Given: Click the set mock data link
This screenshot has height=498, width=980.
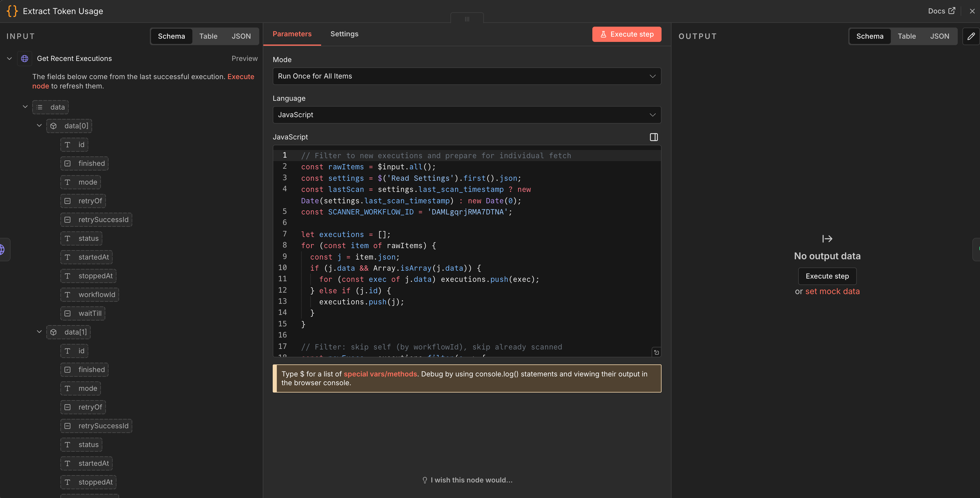Looking at the screenshot, I should 832,291.
